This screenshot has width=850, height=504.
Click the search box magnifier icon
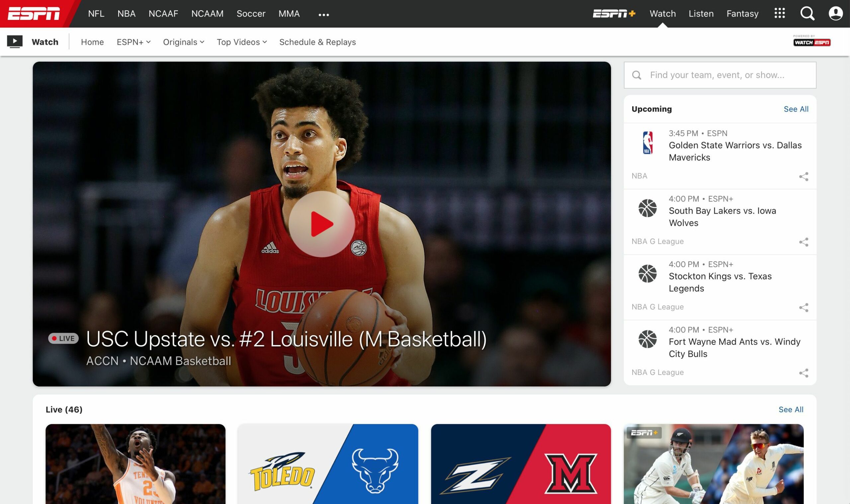tap(637, 75)
